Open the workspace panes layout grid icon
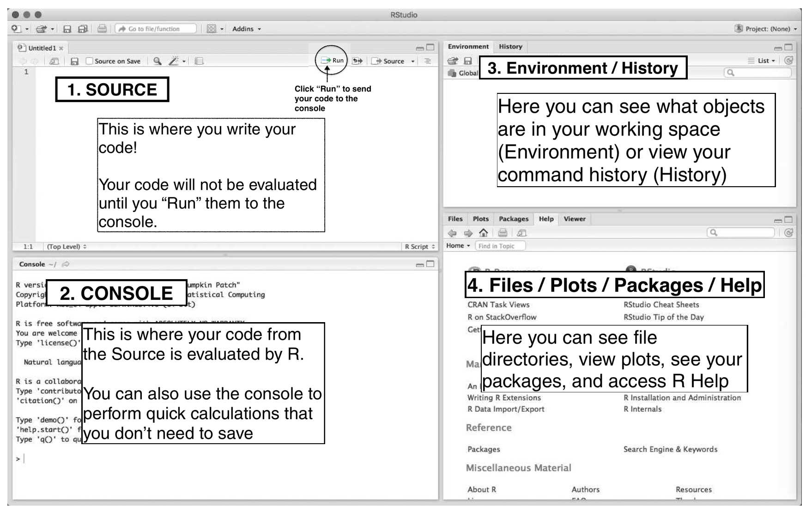 tap(212, 29)
